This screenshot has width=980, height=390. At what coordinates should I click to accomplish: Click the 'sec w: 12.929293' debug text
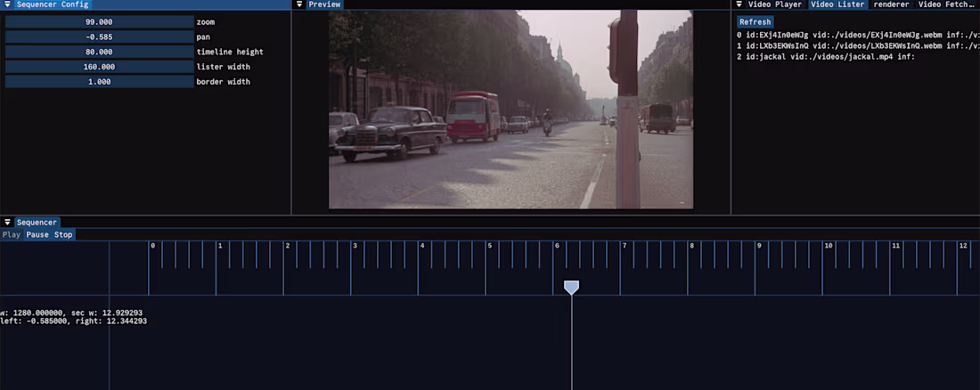click(x=105, y=313)
